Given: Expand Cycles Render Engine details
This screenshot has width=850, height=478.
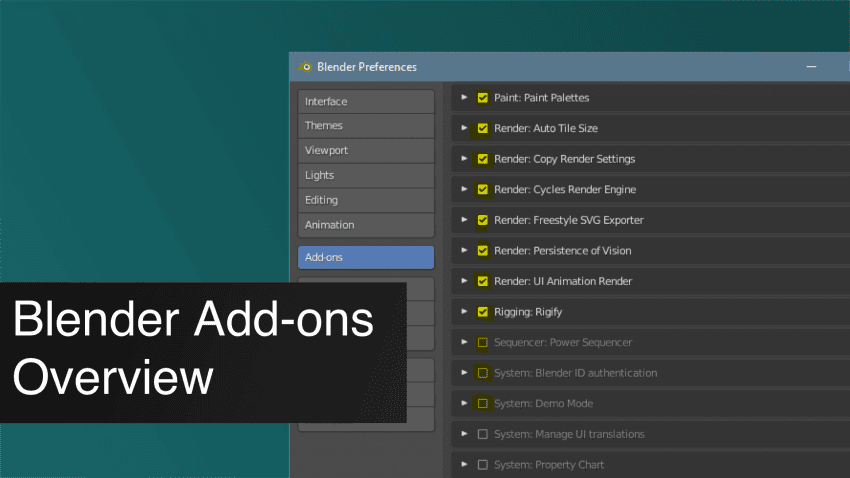Looking at the screenshot, I should (464, 189).
